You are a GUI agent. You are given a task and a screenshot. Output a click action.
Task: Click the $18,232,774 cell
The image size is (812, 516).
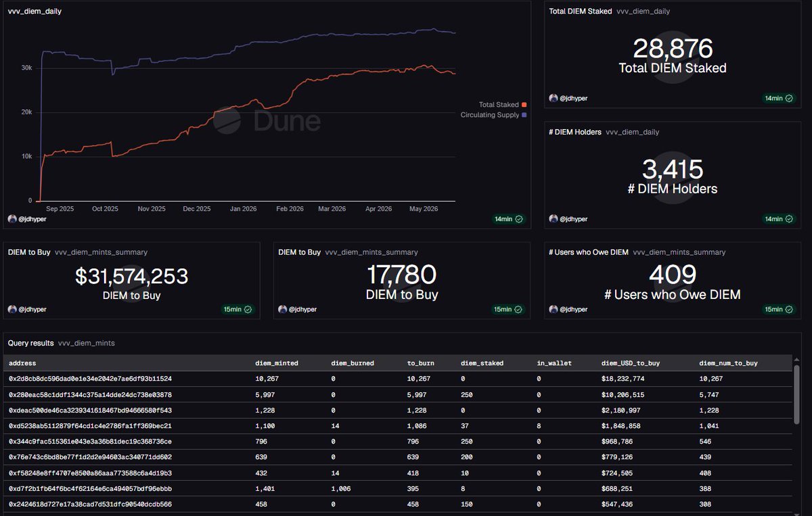coord(624,379)
